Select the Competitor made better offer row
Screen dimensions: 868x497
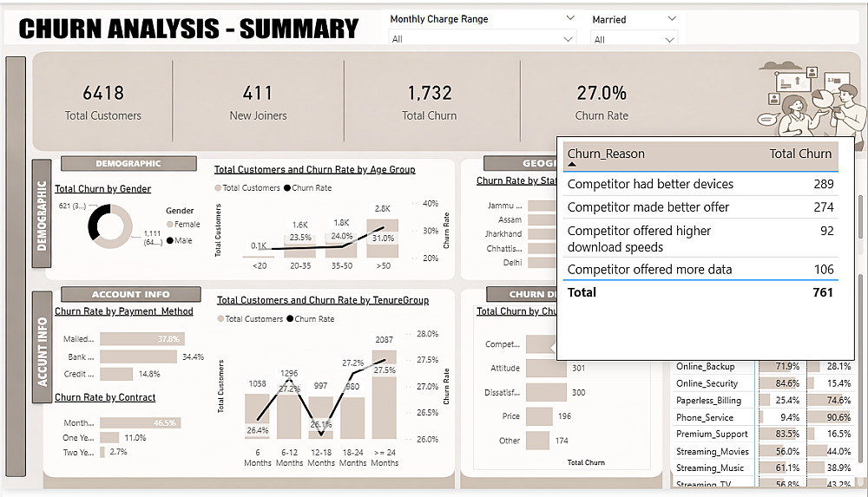tap(700, 207)
